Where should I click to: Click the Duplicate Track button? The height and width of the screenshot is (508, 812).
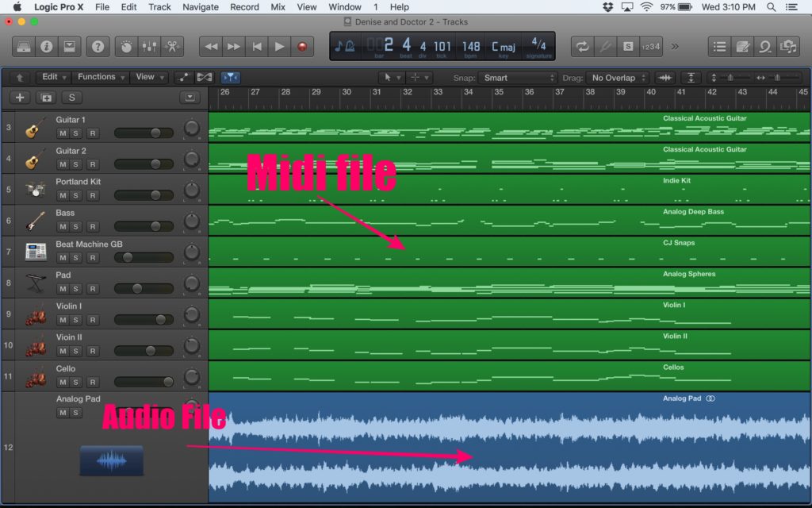(x=46, y=98)
